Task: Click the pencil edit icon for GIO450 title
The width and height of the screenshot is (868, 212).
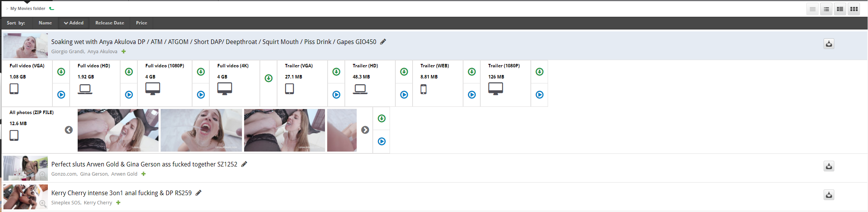Action: click(383, 42)
